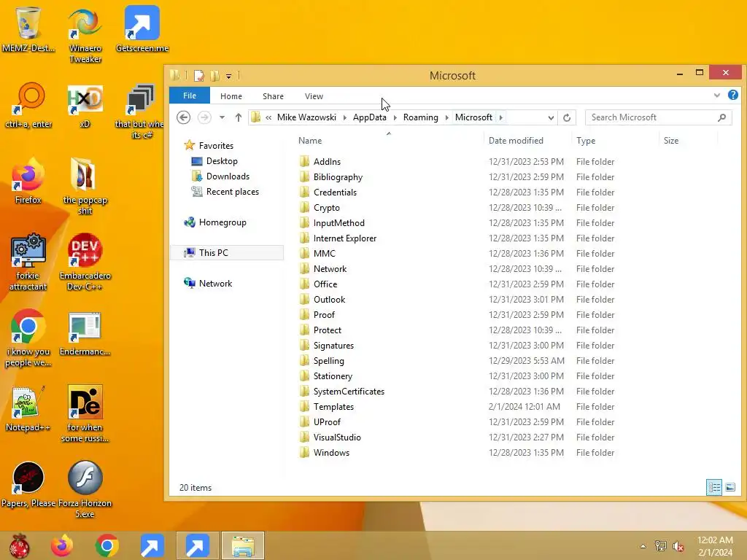
Task: Open MEMZ-Dest recycle bin icon on desktop
Action: point(28,28)
